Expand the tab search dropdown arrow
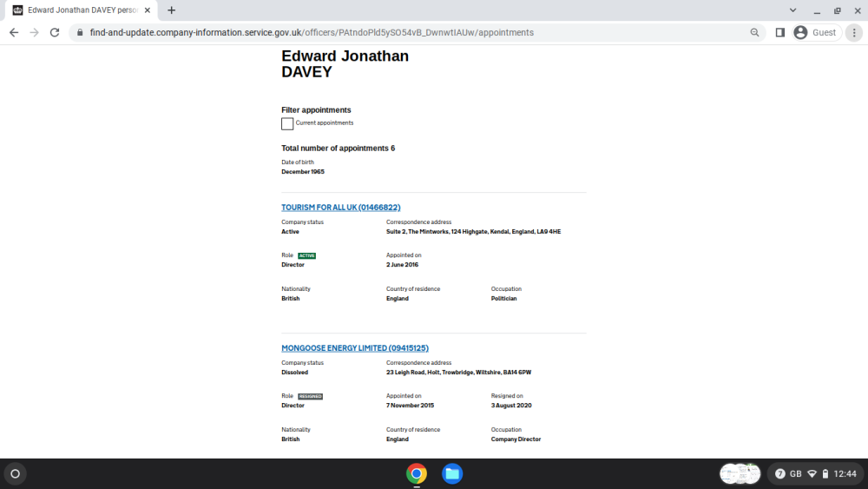The height and width of the screenshot is (489, 868). [x=792, y=10]
